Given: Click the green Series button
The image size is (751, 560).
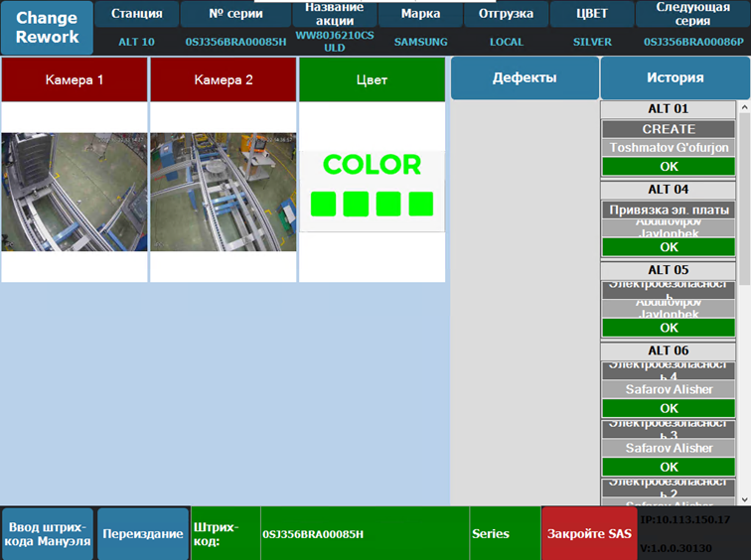Looking at the screenshot, I should (504, 534).
